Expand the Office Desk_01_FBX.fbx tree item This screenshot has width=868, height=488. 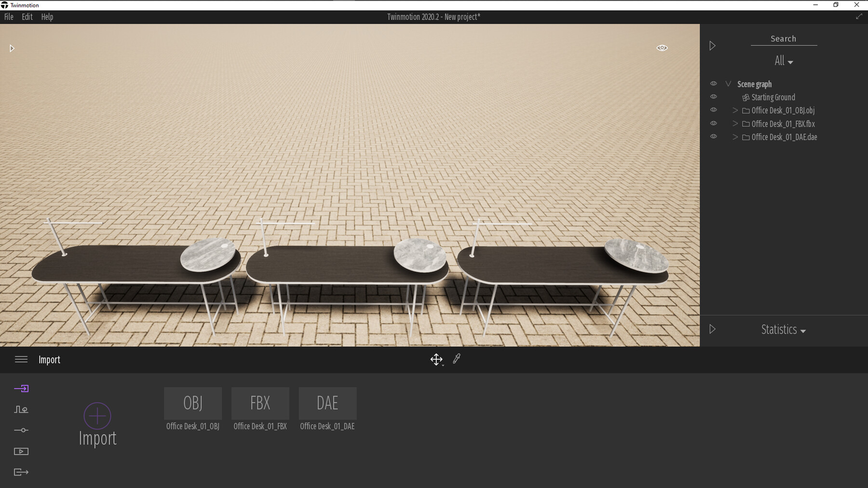tap(734, 123)
